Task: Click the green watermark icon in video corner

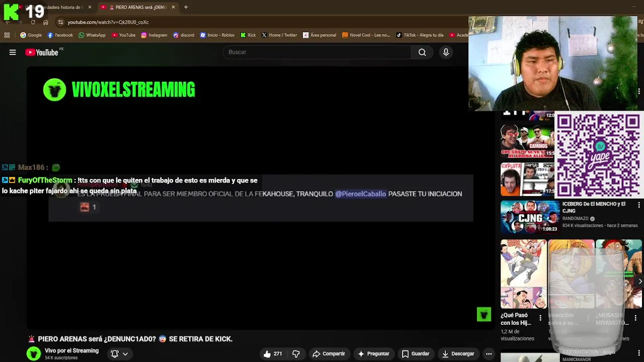Action: click(484, 315)
